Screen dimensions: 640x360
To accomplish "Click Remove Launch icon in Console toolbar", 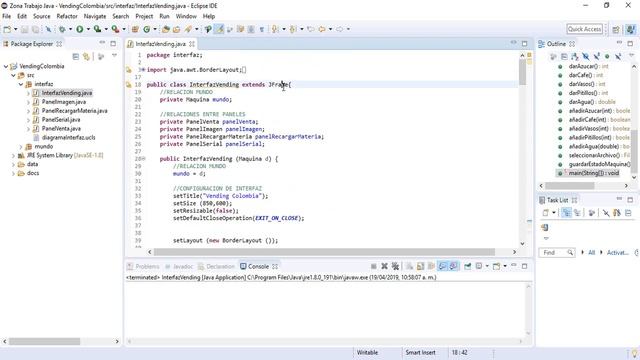I will (384, 266).
